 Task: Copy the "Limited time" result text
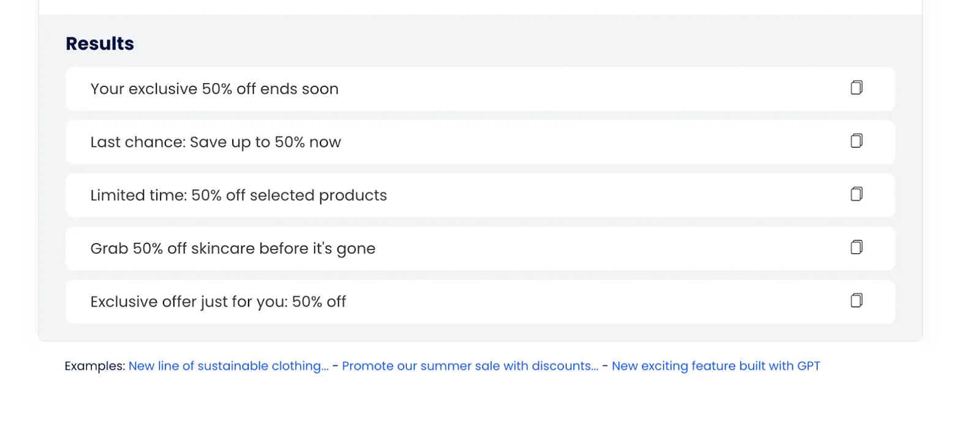(x=856, y=194)
